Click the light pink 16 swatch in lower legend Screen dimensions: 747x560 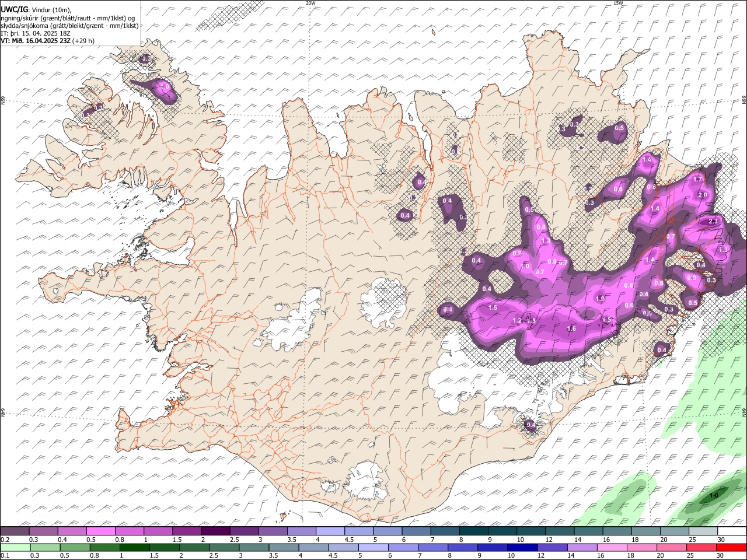point(611,547)
